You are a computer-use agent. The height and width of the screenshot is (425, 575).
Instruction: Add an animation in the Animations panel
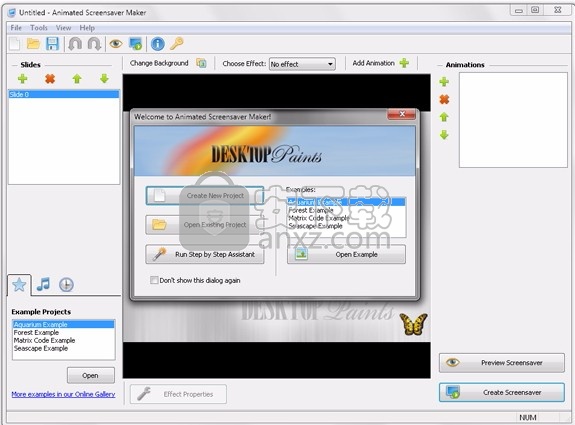(444, 81)
